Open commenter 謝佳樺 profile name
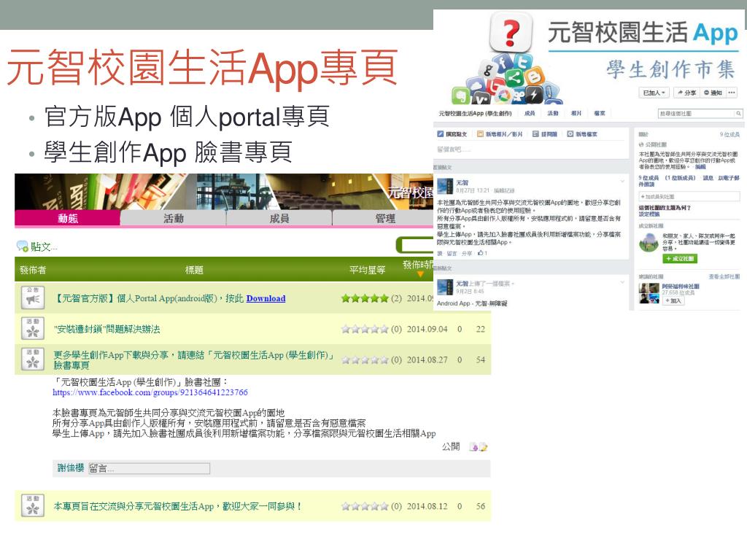 coord(71,468)
